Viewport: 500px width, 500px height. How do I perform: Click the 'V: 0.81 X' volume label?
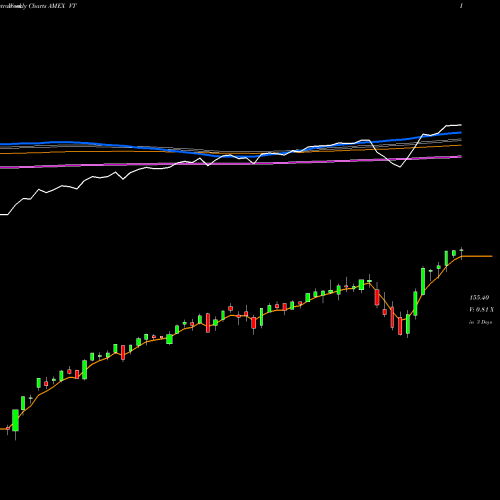click(x=481, y=310)
